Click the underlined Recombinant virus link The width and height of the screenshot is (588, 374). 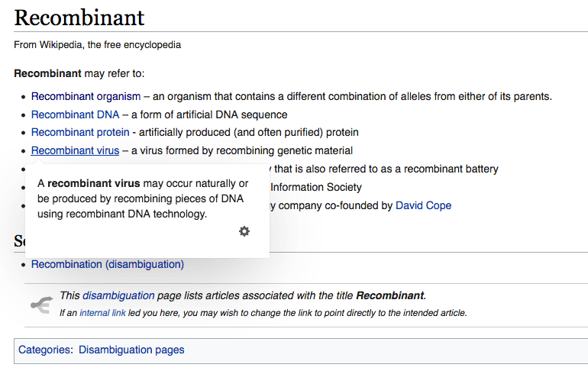[75, 151]
